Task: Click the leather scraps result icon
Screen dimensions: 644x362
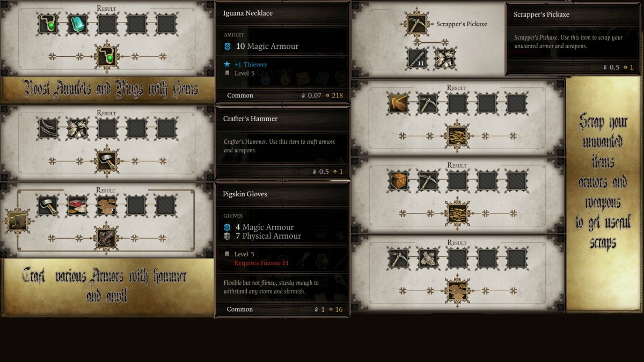Action: pos(458,291)
